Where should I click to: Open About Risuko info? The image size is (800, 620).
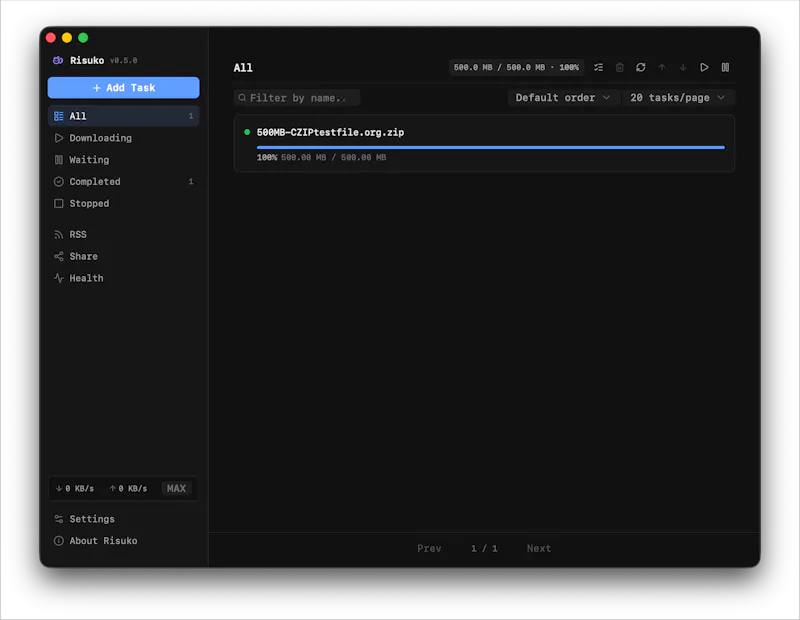pos(123,541)
